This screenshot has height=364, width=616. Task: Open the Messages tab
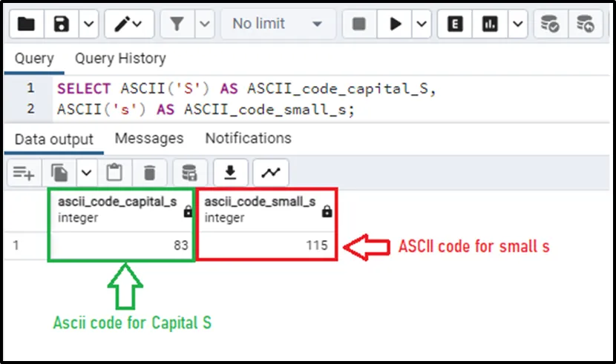pos(148,139)
